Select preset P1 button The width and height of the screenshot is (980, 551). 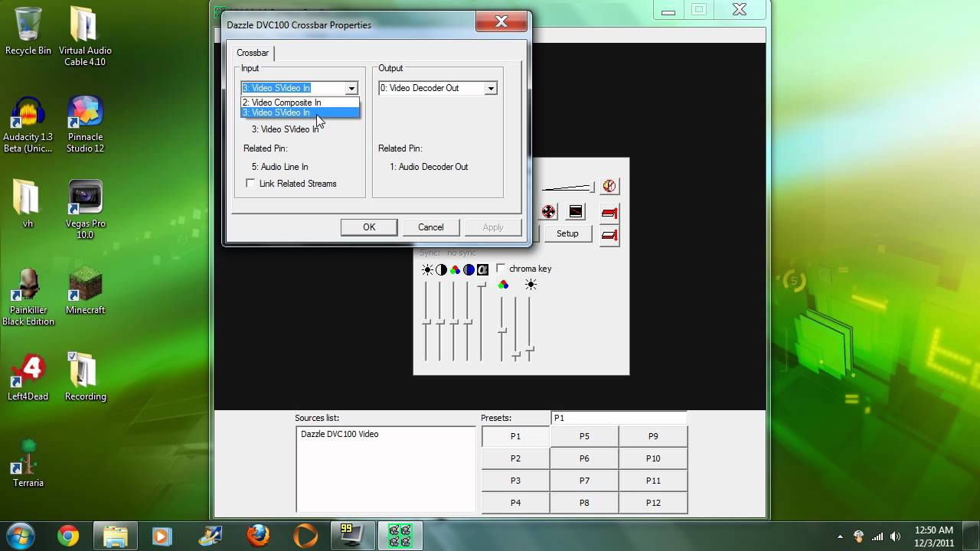[x=515, y=436]
